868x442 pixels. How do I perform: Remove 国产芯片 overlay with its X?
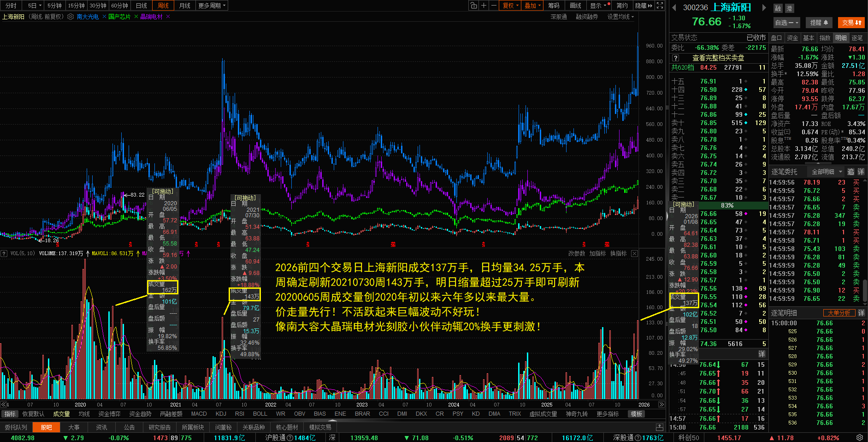click(136, 17)
